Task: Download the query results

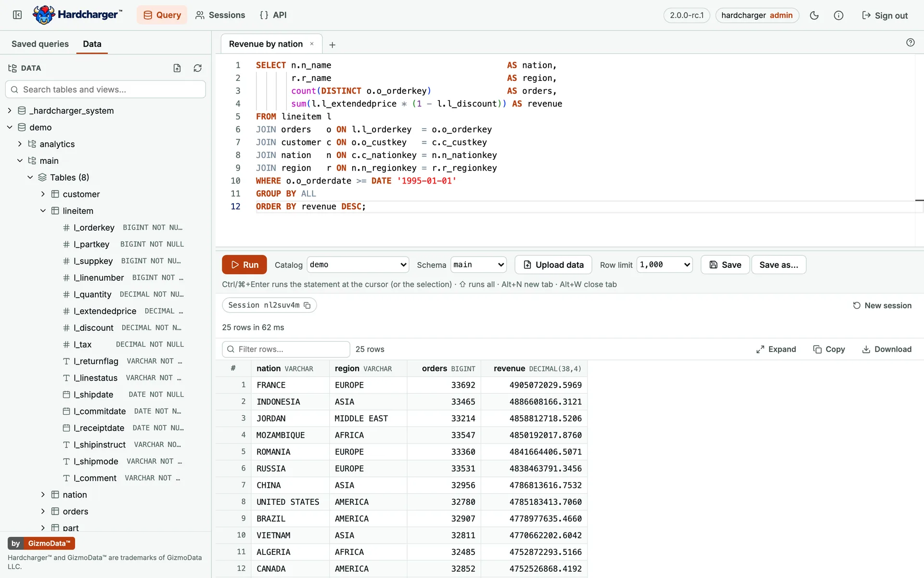Action: 886,349
